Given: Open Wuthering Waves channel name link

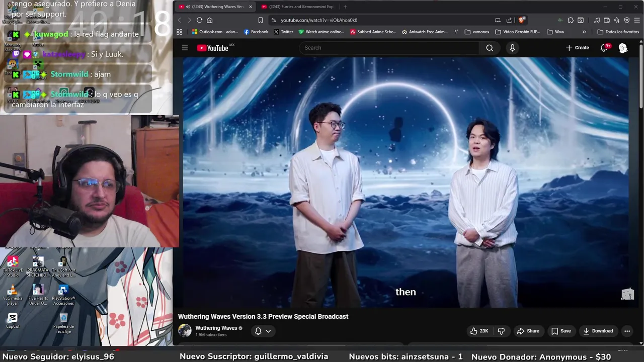Looking at the screenshot, I should tap(216, 328).
